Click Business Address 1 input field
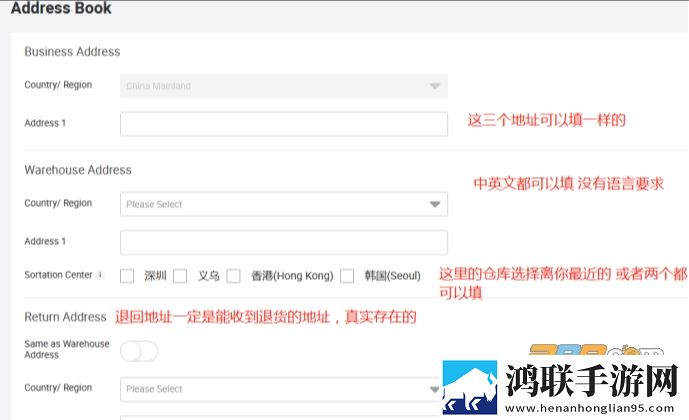The height and width of the screenshot is (420, 689). point(284,124)
